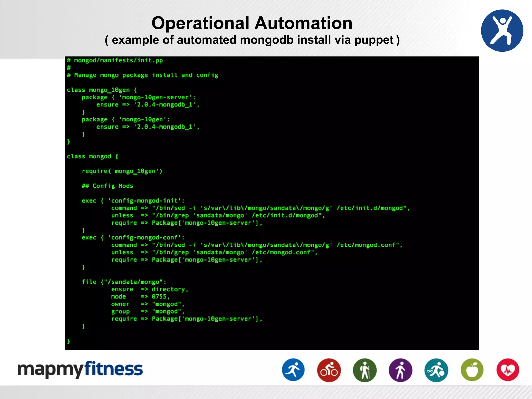This screenshot has height=399, width=532.
Task: Click the 'owner => "mongod",' line
Action: tap(148, 304)
